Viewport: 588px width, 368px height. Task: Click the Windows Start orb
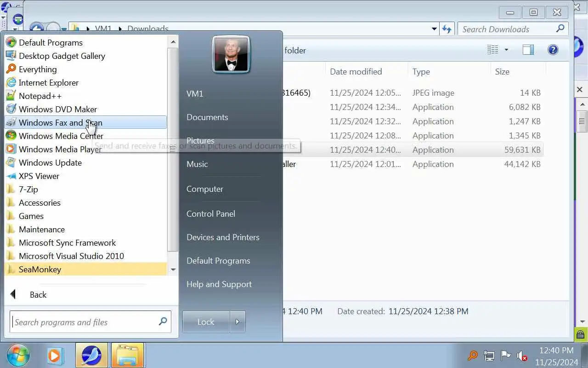(18, 355)
